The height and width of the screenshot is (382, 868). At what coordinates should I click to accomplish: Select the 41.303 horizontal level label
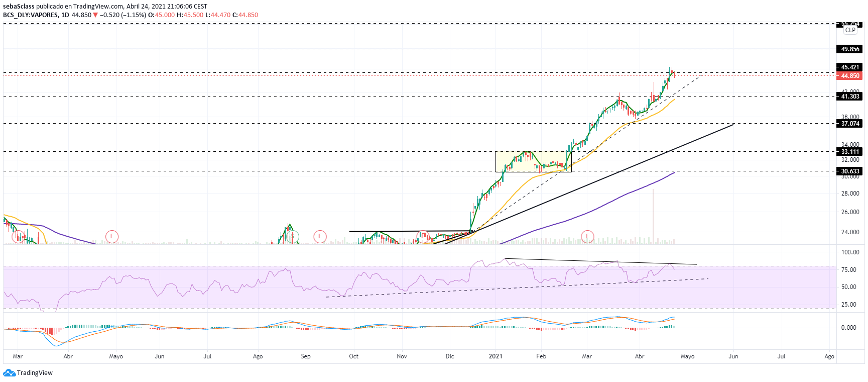pos(849,97)
